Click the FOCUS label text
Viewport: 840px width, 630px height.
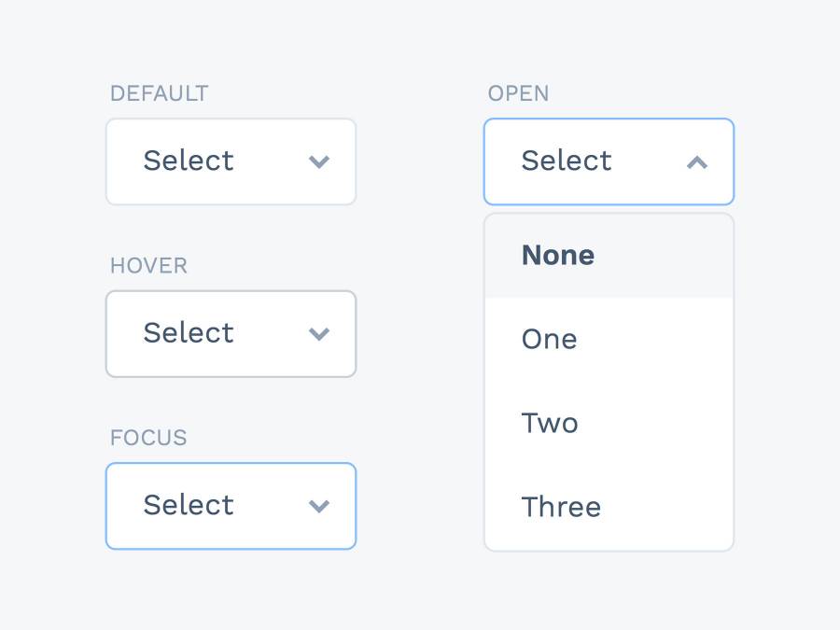[148, 438]
